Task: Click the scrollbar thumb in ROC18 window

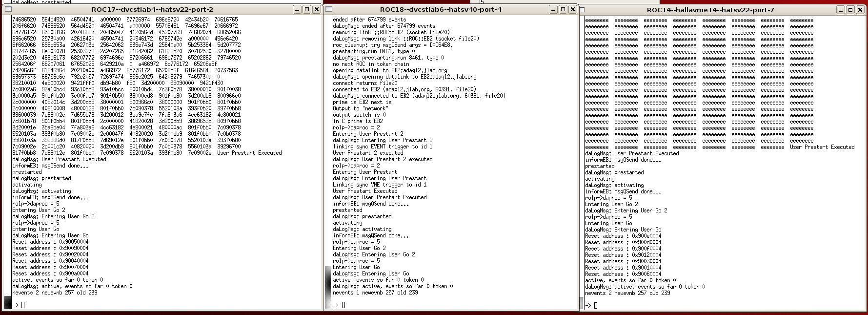Action: click(328, 288)
